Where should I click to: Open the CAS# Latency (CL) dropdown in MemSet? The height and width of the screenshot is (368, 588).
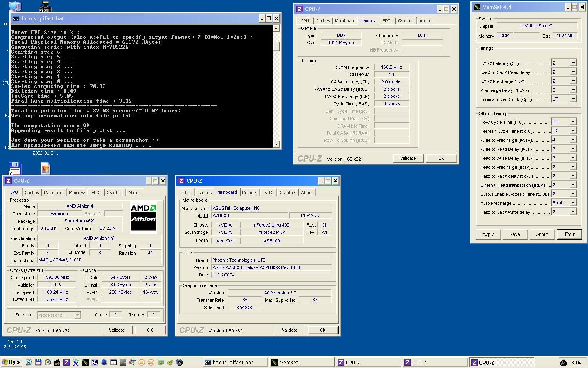click(573, 63)
